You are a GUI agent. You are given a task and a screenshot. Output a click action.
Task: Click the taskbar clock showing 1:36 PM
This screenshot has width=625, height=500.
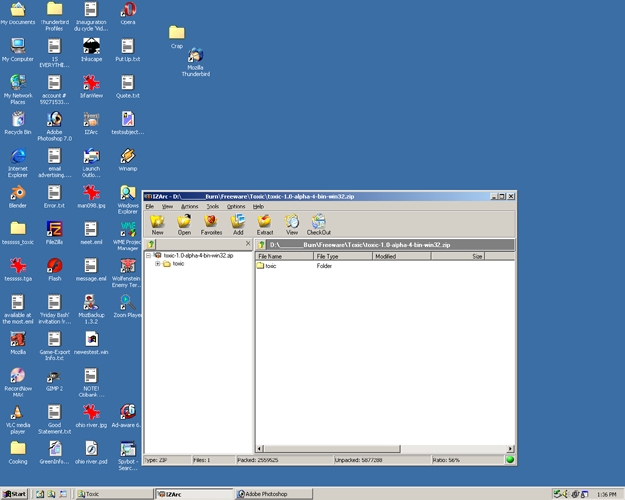pyautogui.click(x=606, y=494)
